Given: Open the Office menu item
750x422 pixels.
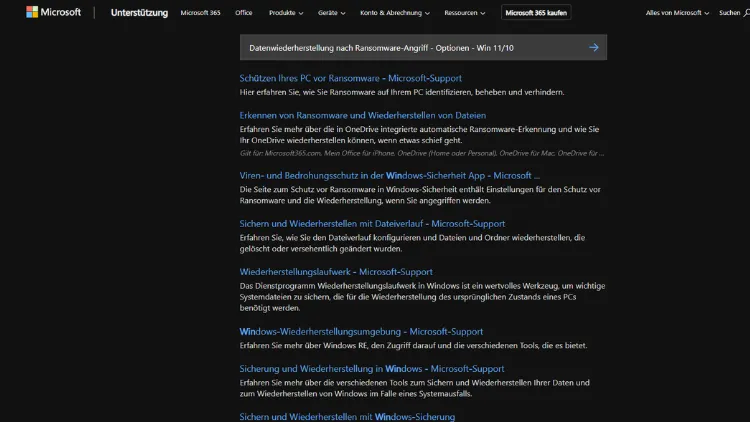Looking at the screenshot, I should [243, 13].
